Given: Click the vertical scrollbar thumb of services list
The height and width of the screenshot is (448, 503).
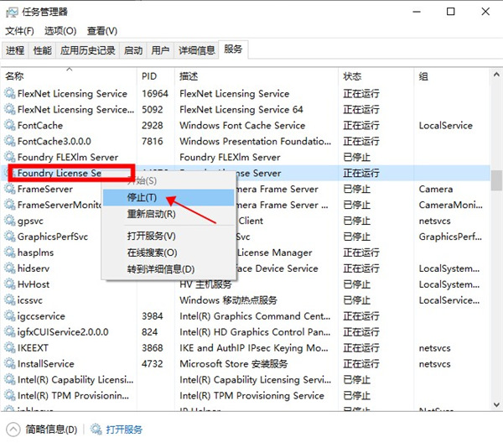Looking at the screenshot, I should click(x=496, y=181).
